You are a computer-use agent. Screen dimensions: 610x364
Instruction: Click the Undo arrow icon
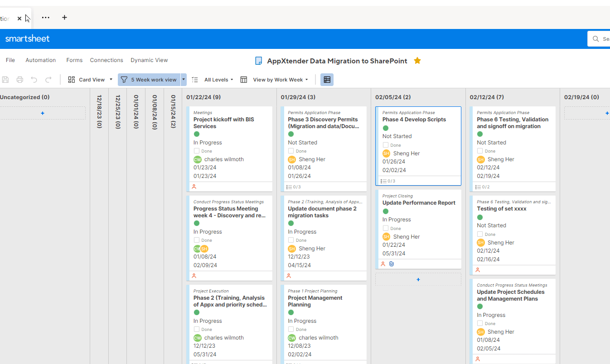click(34, 80)
